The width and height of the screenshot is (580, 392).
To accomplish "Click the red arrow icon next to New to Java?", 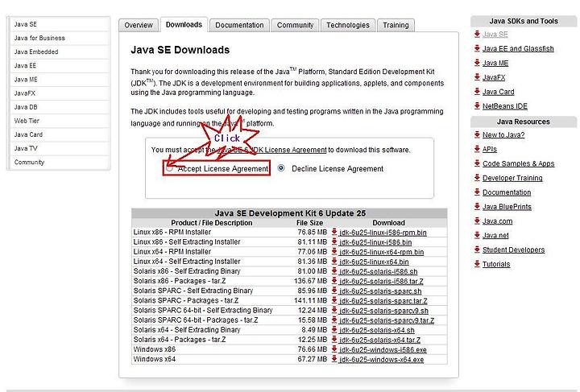I will click(x=477, y=134).
